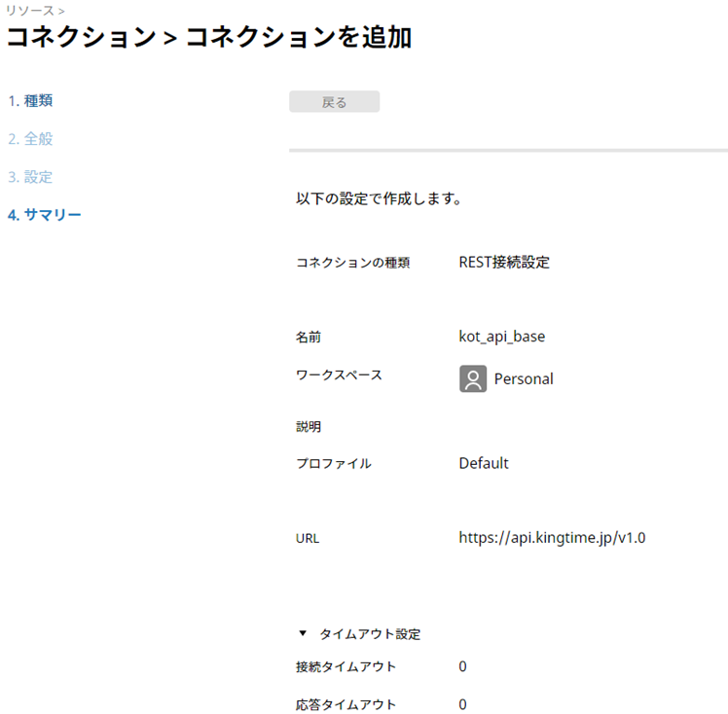Click the Default profile value
The image size is (728, 714).
(x=484, y=463)
